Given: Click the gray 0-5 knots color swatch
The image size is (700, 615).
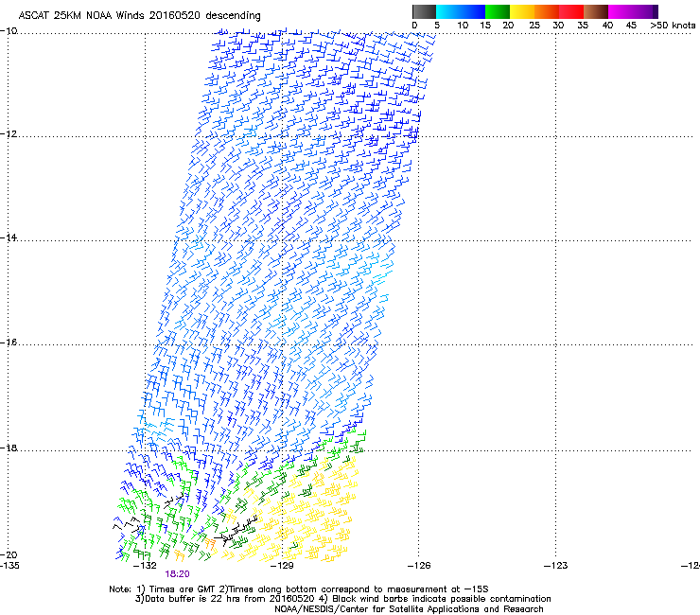Looking at the screenshot, I should (x=424, y=11).
